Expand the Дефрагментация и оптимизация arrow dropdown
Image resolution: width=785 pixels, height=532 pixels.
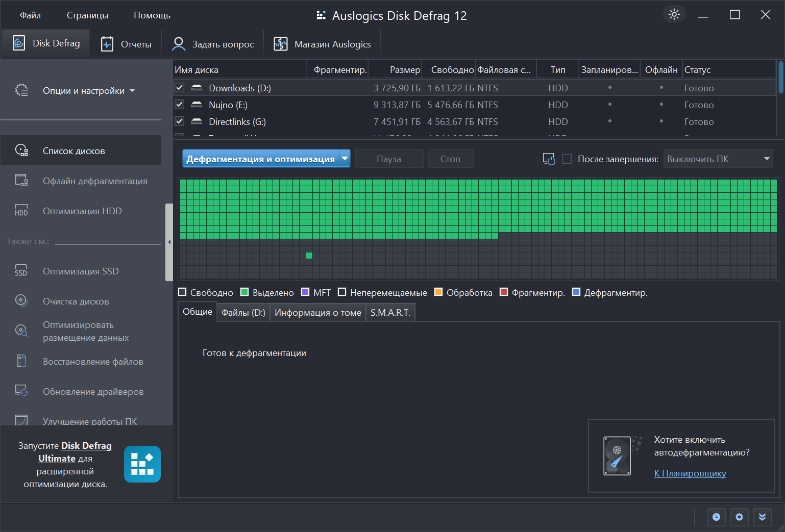click(x=345, y=159)
